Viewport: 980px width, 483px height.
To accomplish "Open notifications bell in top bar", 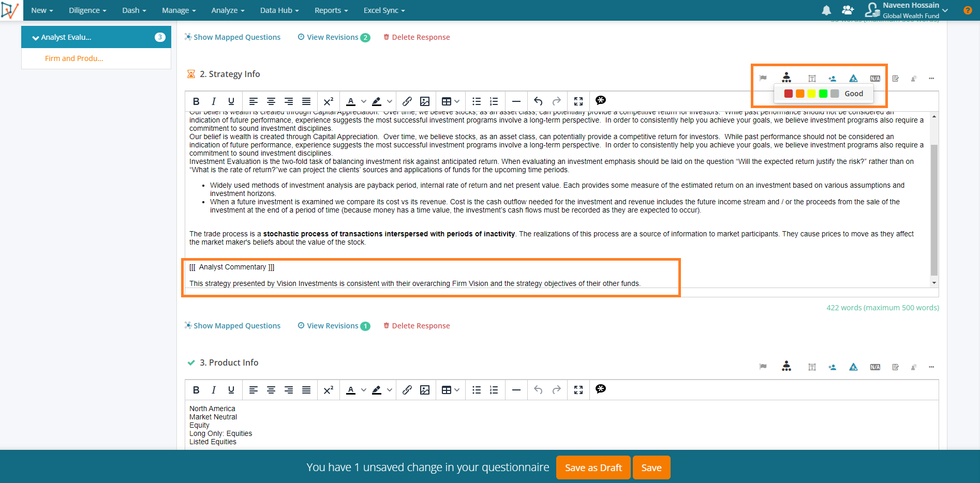I will tap(827, 10).
